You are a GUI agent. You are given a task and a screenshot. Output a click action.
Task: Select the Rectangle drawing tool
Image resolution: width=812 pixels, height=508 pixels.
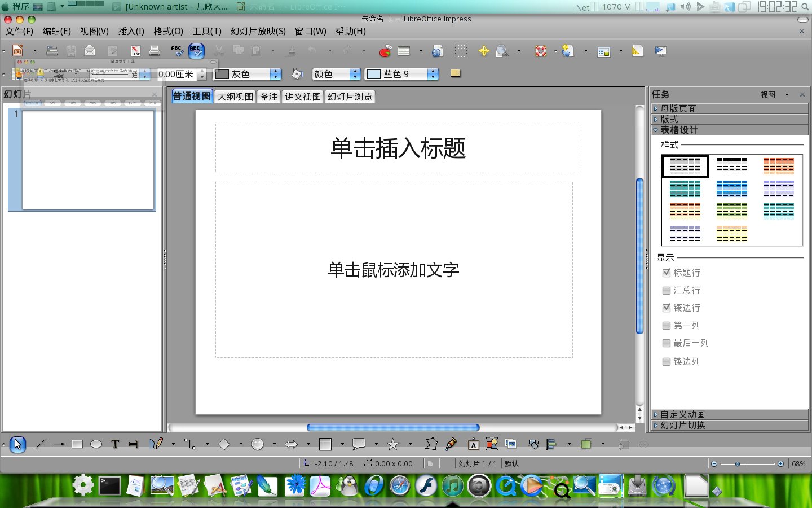click(77, 444)
